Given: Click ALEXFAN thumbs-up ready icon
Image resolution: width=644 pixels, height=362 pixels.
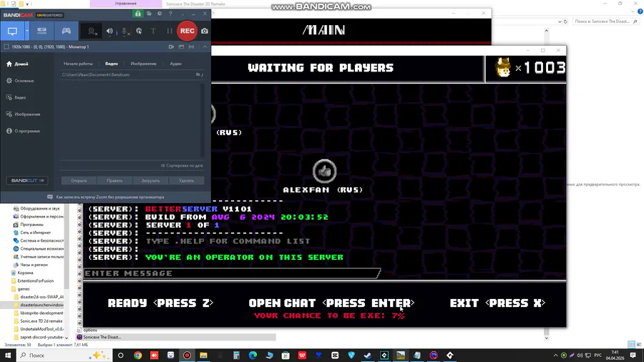Looking at the screenshot, I should point(324,171).
